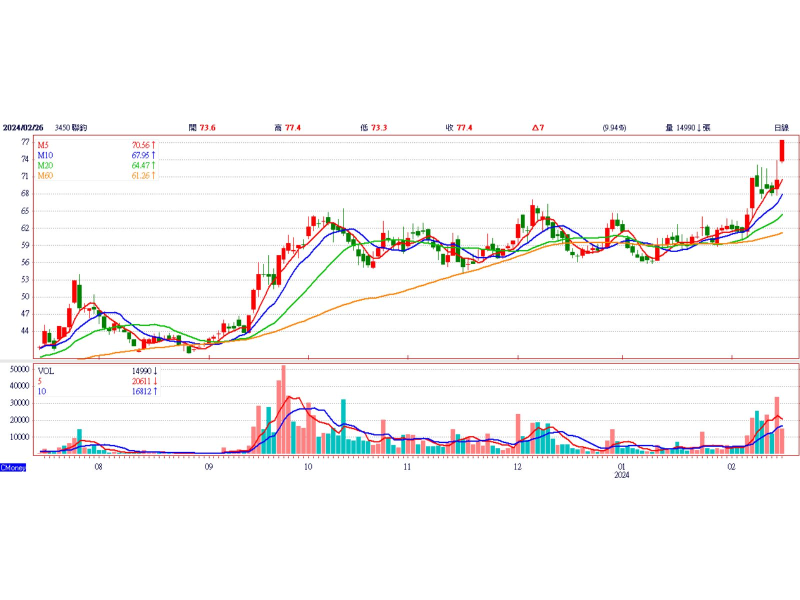Click the 09 month marker on time axis
800x600 pixels.
[208, 467]
